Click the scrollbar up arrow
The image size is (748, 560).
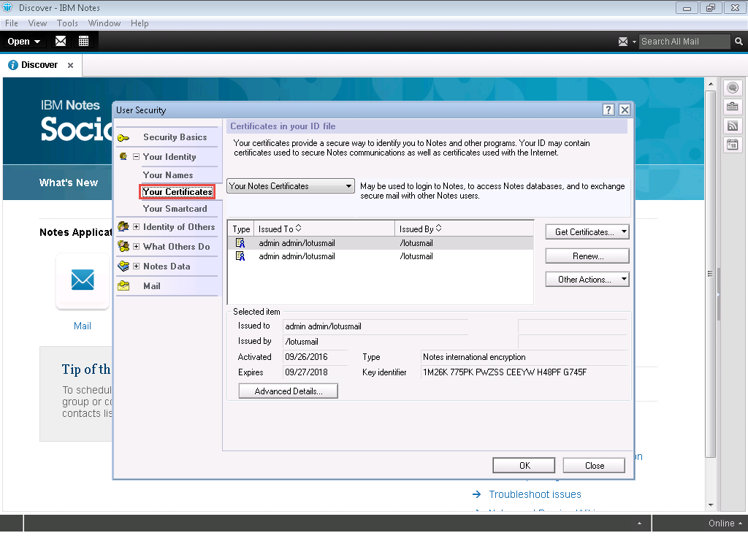pyautogui.click(x=711, y=84)
